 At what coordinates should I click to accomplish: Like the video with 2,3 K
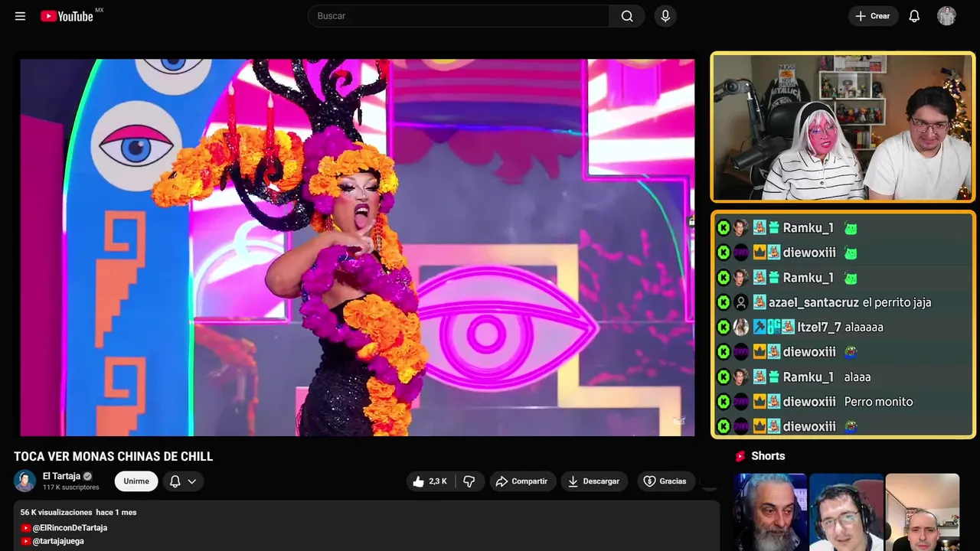[x=430, y=481]
